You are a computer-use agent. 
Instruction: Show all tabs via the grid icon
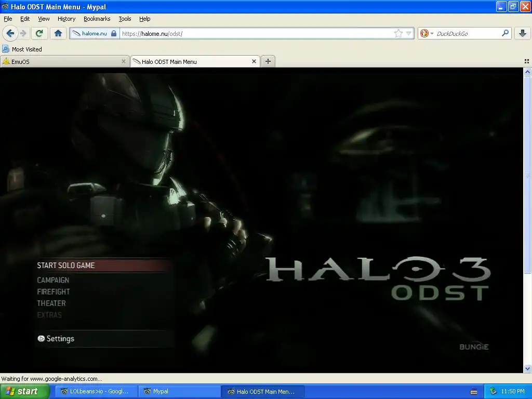(x=527, y=61)
